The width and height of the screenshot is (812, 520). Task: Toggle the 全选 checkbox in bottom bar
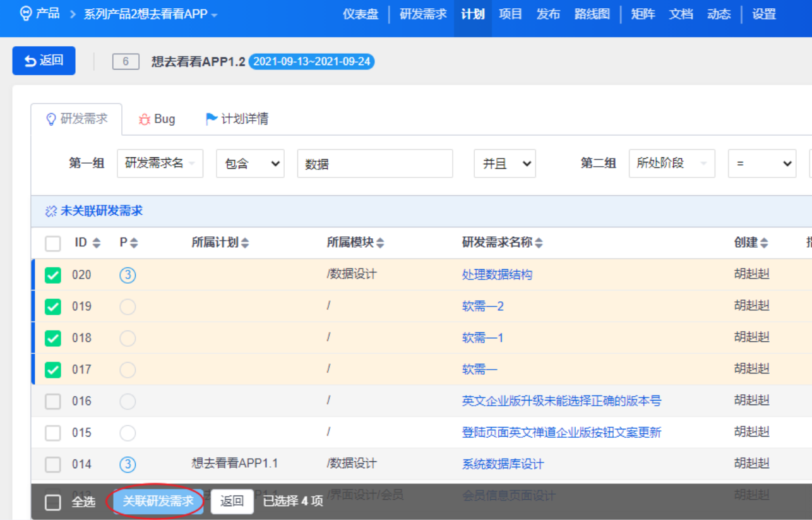click(x=53, y=502)
